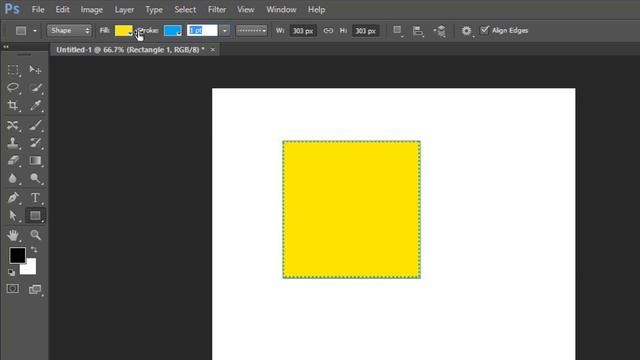Open the tool preset picker arrow

(x=35, y=31)
